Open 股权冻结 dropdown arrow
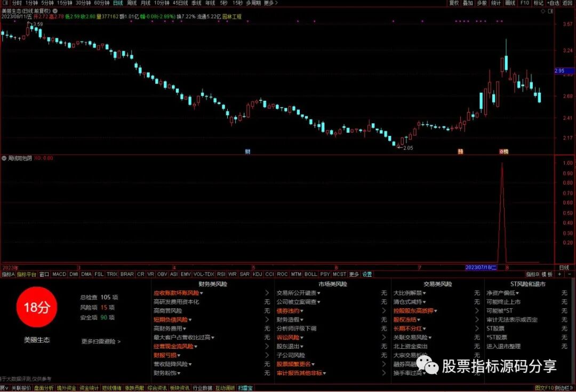Screen dimensions: 576x392 point(419,320)
